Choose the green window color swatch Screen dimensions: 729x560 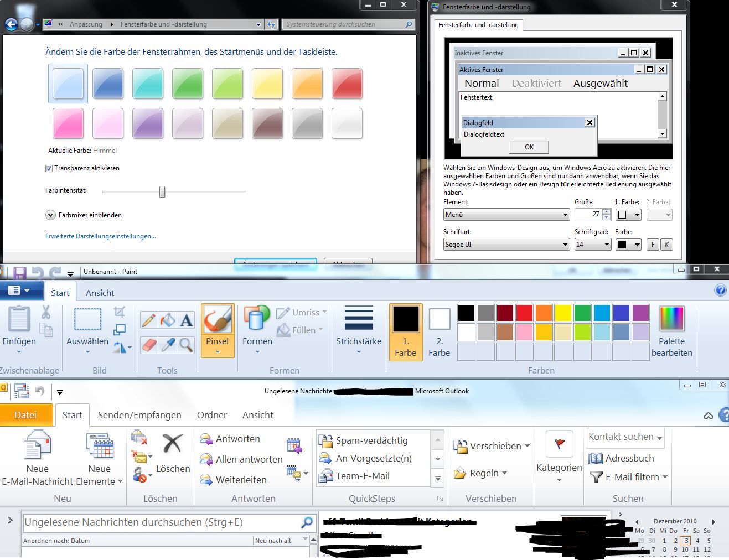click(188, 84)
